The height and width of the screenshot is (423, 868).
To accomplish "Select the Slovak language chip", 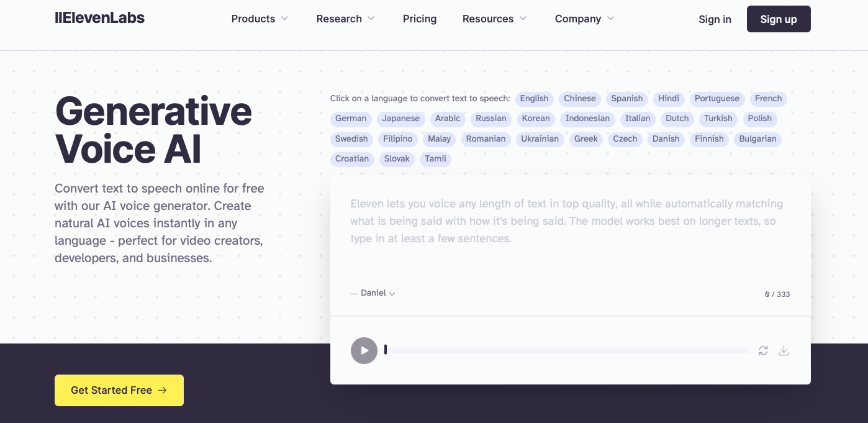I will point(397,159).
